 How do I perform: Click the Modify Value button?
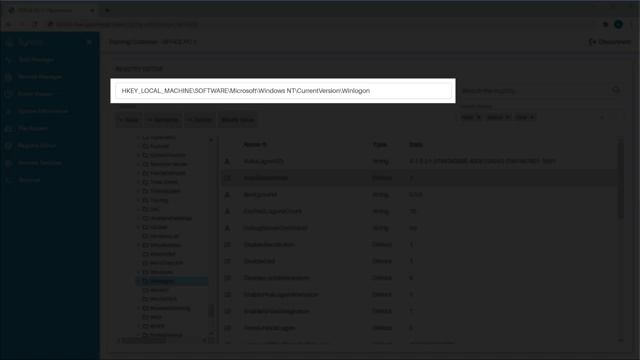coord(238,120)
